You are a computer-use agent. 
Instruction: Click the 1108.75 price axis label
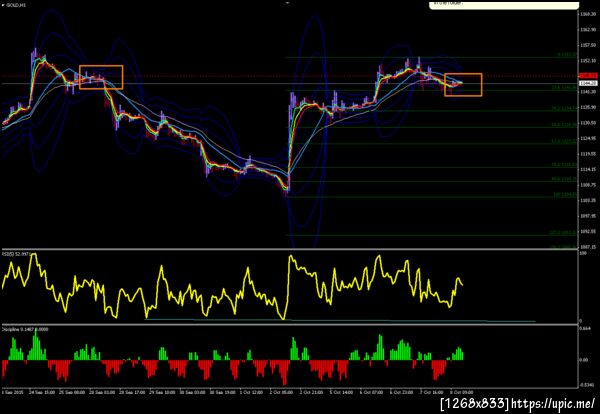point(588,185)
